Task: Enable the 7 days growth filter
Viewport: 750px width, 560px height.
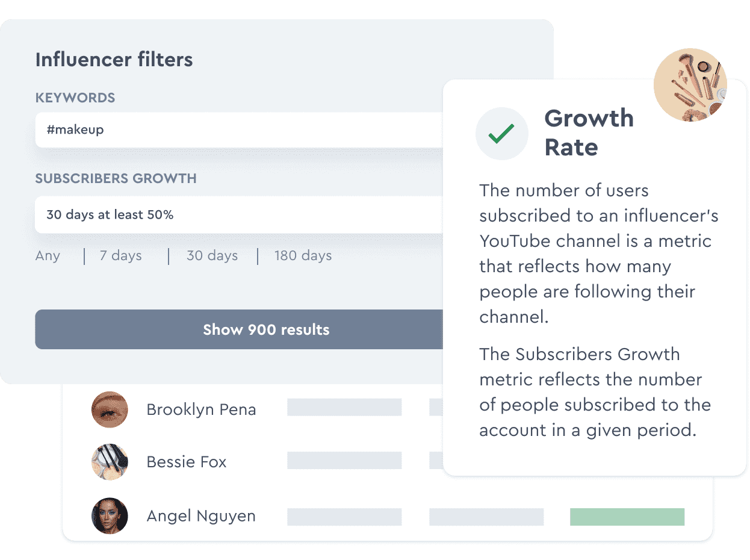Action: (x=120, y=255)
